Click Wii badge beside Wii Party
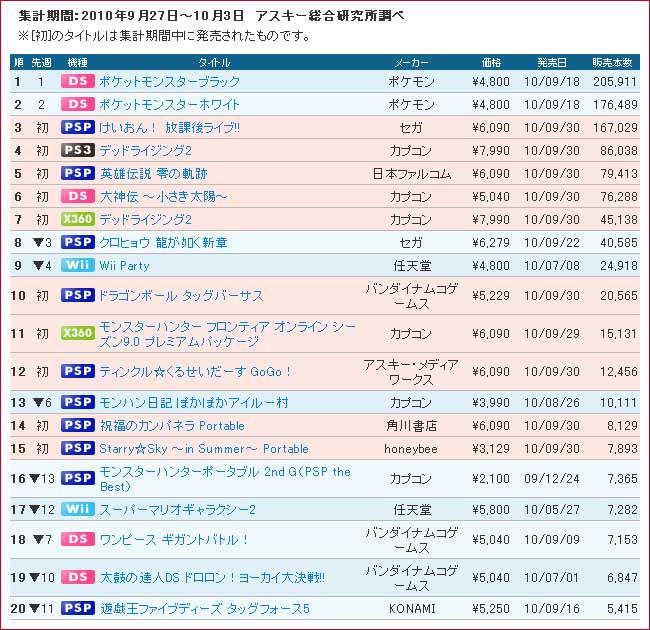650x630 pixels. point(78,265)
